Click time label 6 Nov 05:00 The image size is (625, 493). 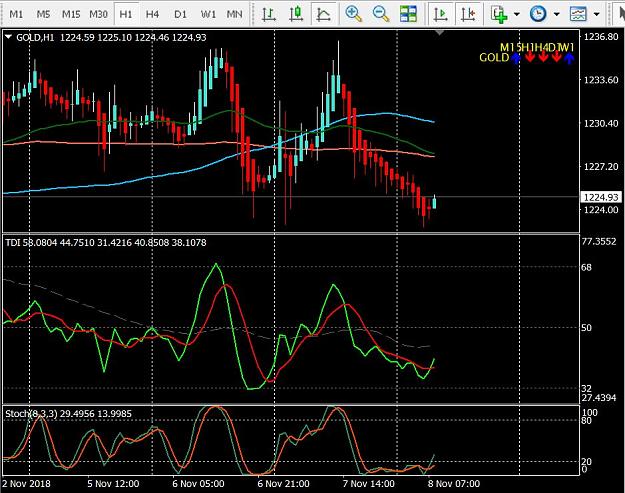tap(198, 484)
